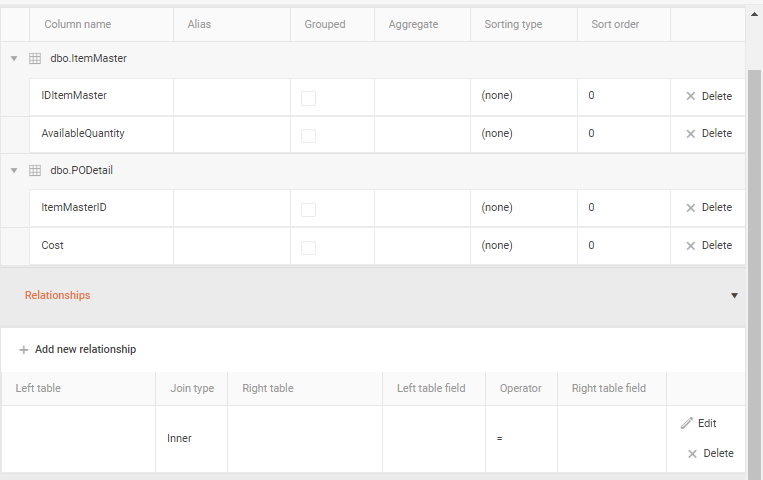This screenshot has height=480, width=763.
Task: Open the sorting type for ItemMasterID
Action: [523, 208]
